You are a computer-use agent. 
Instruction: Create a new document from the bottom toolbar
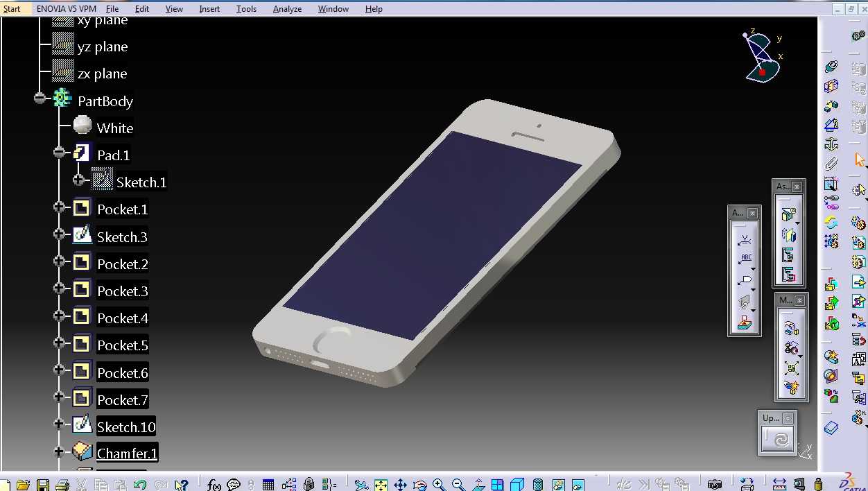click(5, 485)
